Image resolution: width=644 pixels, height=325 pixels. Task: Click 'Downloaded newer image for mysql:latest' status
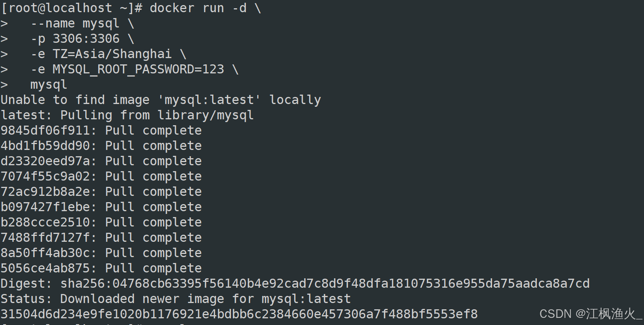tap(205, 299)
